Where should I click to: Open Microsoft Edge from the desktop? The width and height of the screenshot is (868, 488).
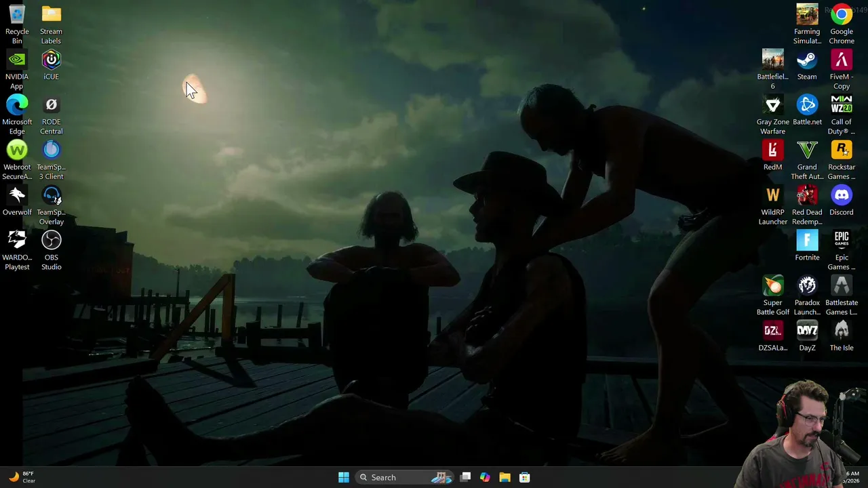17,115
